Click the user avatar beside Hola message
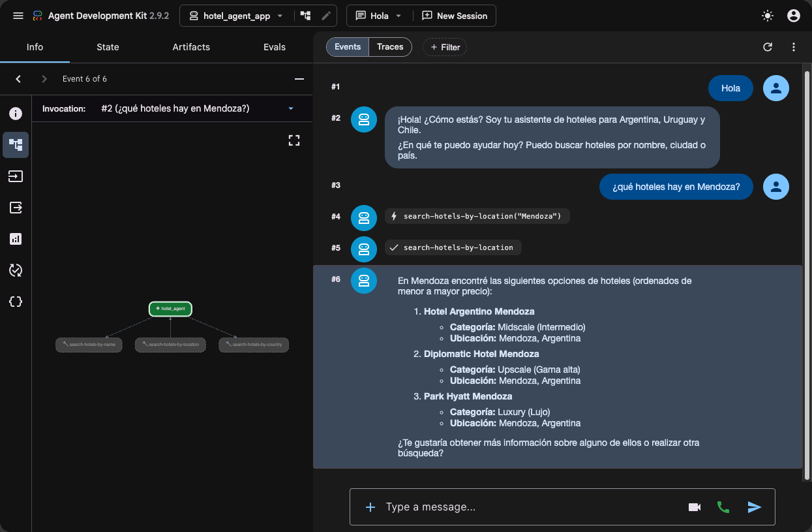812x532 pixels. click(x=776, y=88)
